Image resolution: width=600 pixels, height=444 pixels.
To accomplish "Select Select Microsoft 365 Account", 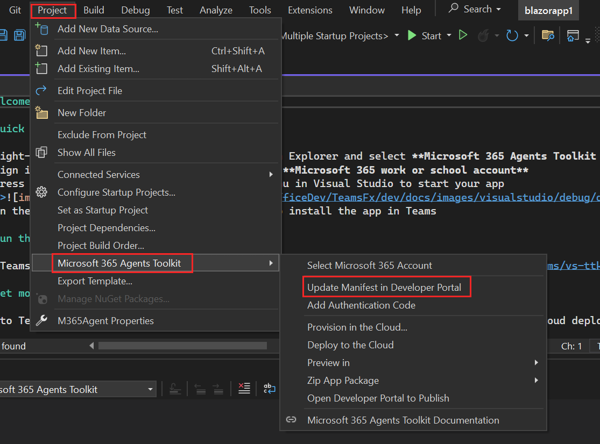I will point(413,265).
